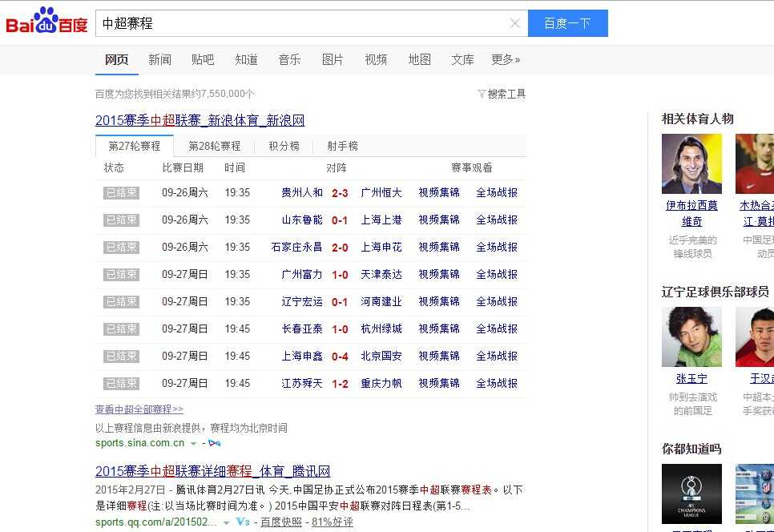Open 视频集锦 for 山东鲁能 vs 上海上港

pyautogui.click(x=439, y=220)
